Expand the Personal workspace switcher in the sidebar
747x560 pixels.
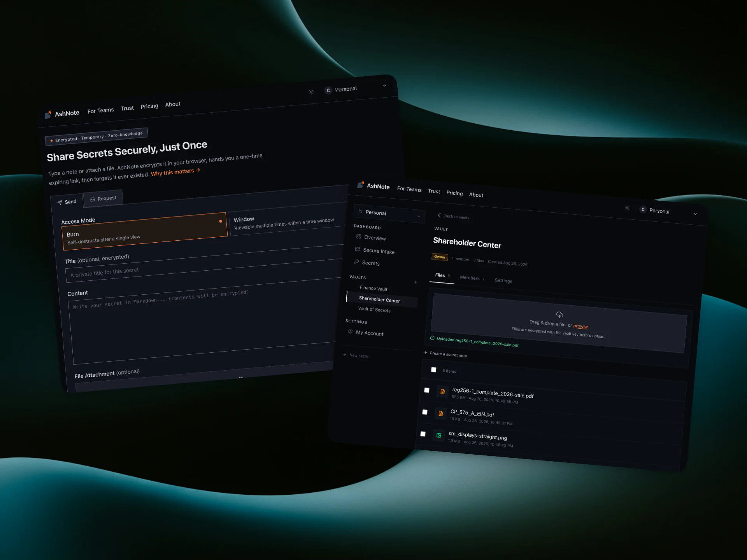point(389,214)
